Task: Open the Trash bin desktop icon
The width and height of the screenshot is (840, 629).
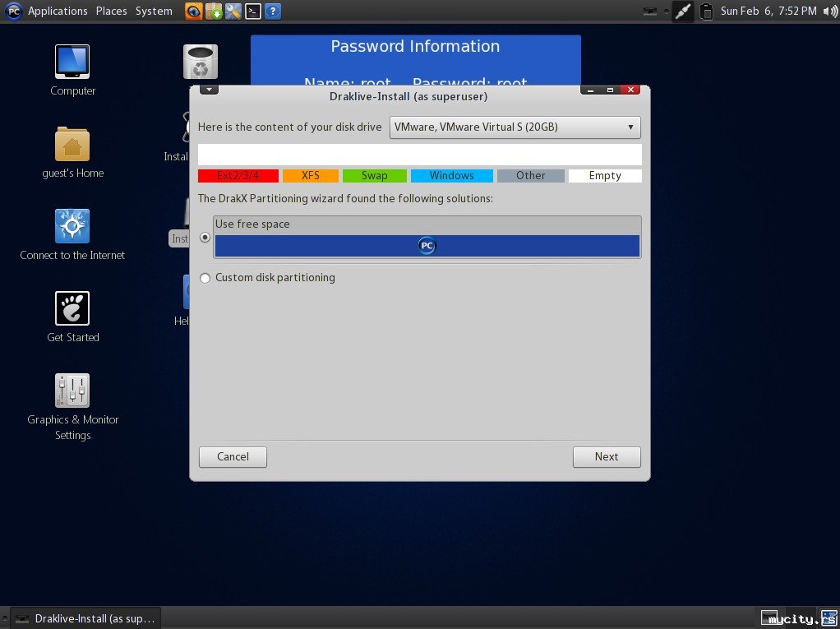Action: click(201, 62)
